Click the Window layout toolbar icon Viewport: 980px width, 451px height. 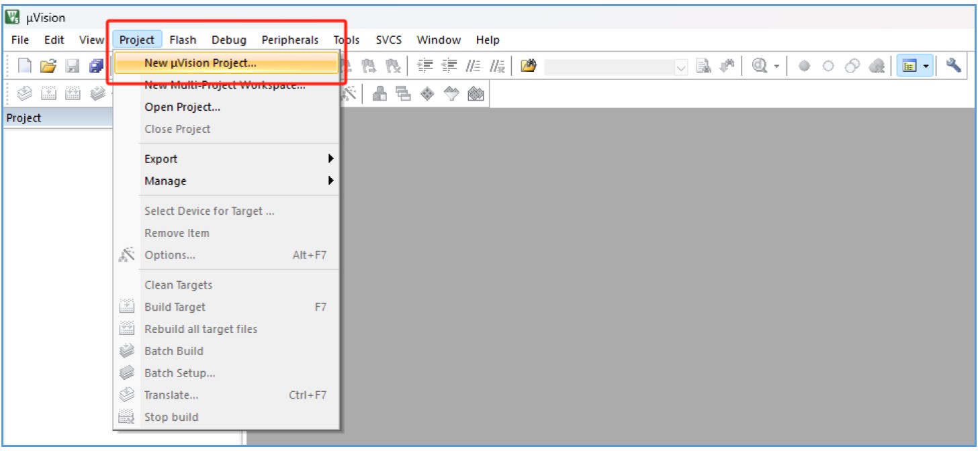click(x=910, y=66)
